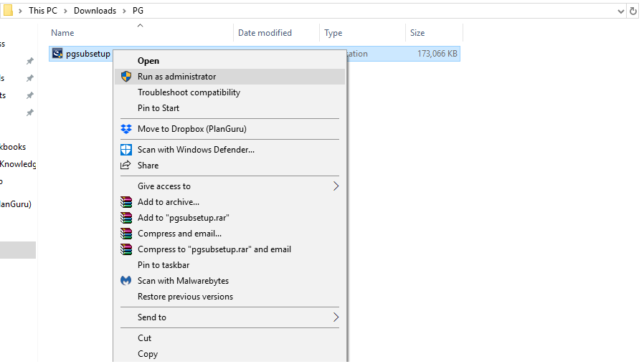Click the shield icon beside Run as administrator
Image resolution: width=644 pixels, height=364 pixels.
pyautogui.click(x=126, y=77)
